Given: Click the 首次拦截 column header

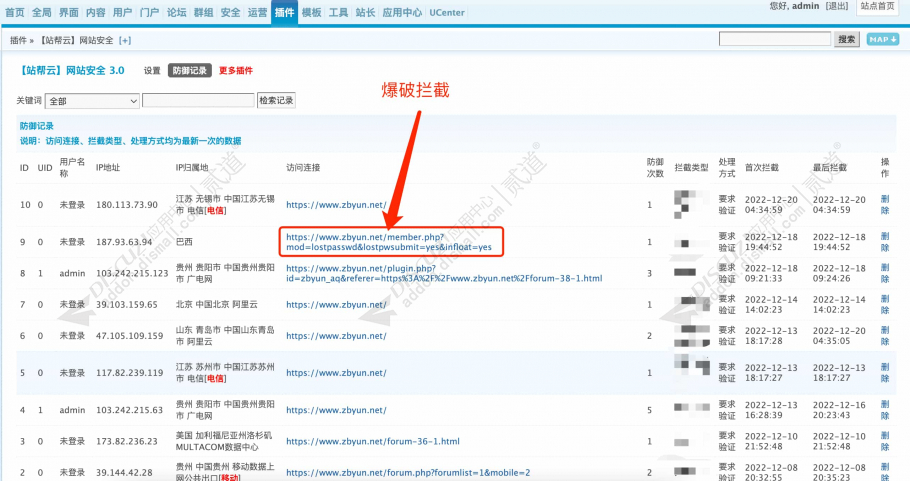Looking at the screenshot, I should (762, 168).
